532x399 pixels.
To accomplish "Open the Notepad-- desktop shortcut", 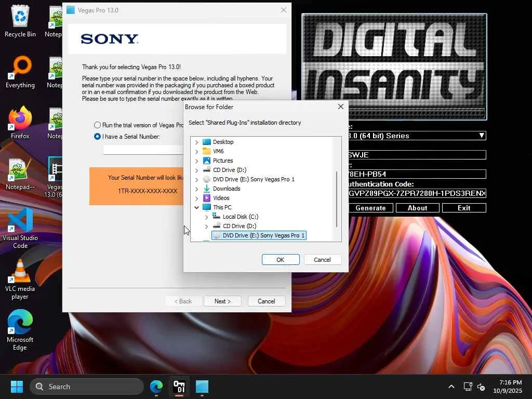I will tap(20, 174).
